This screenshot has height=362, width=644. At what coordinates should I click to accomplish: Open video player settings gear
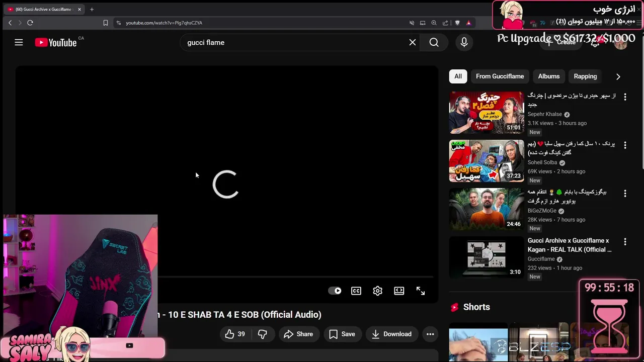378,291
